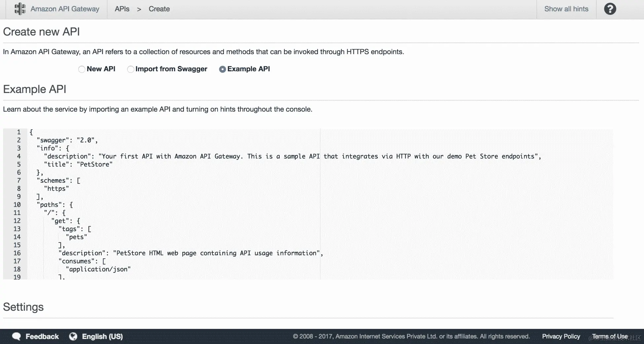Click the "info": { line
Viewport: 644px width, 344px height.
tap(53, 148)
